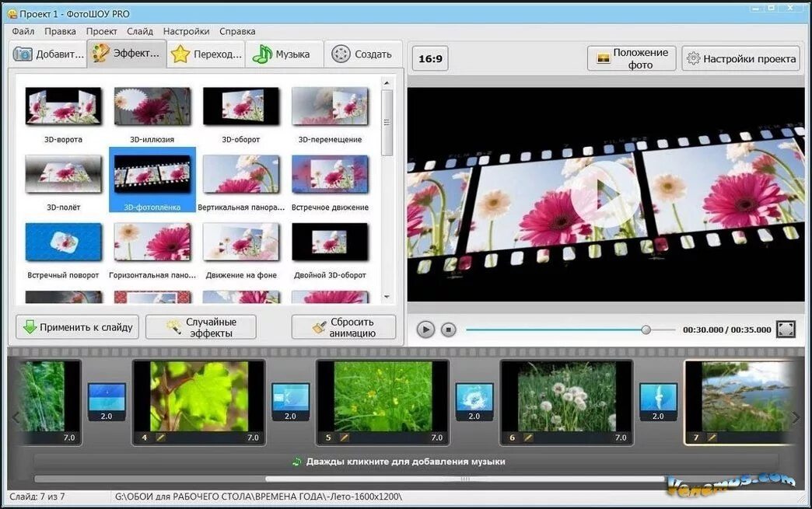Click the transition icon between slides 5 and 6
812x509 pixels.
pos(474,402)
